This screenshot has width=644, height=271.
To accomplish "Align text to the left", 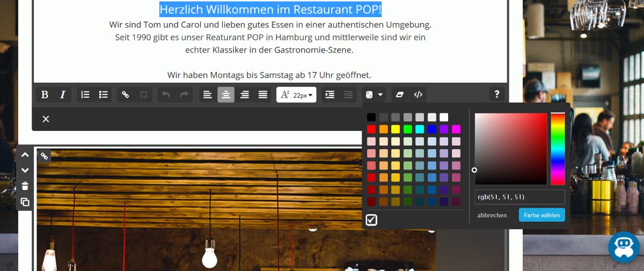I will [x=208, y=95].
